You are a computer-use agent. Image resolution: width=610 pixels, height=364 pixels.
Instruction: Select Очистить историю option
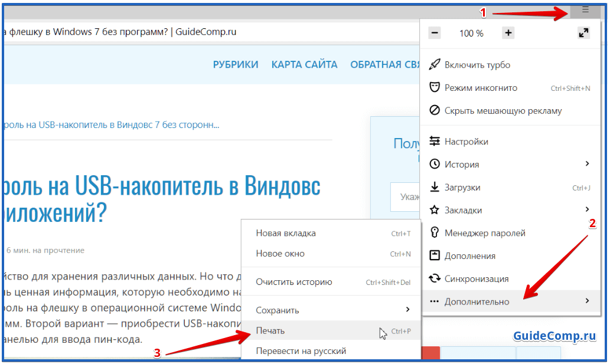tap(331, 282)
